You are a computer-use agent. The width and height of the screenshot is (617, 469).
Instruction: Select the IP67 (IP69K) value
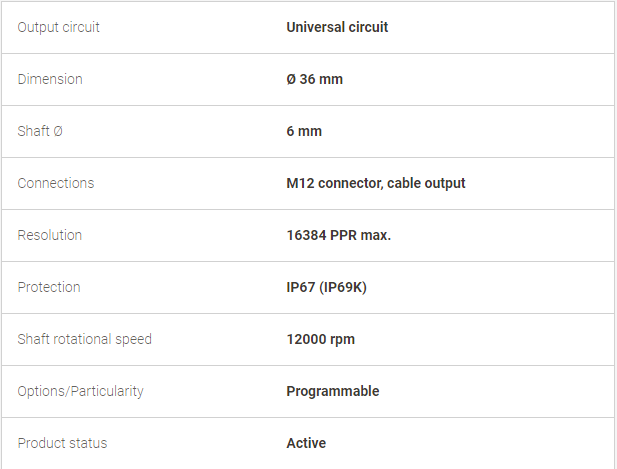[x=326, y=287]
